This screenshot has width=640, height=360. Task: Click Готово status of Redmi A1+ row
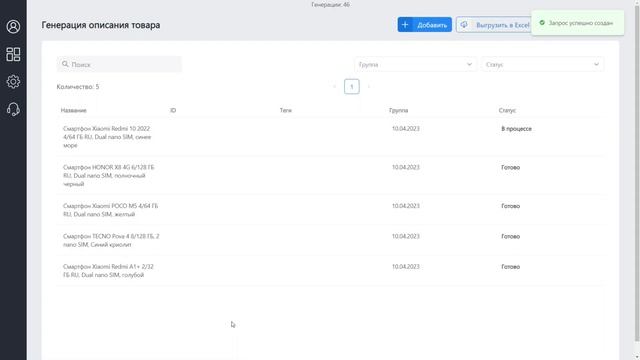(x=511, y=267)
